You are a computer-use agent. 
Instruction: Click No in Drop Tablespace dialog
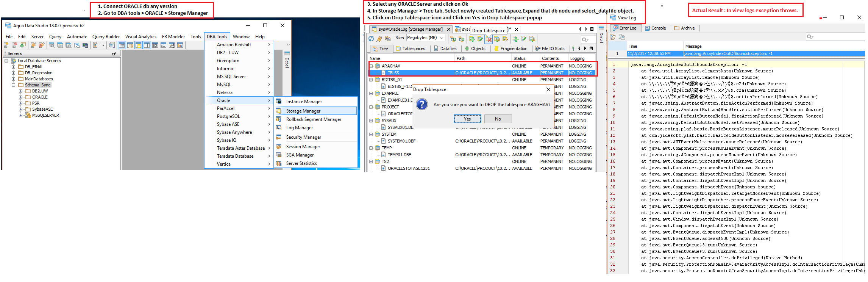click(x=498, y=119)
